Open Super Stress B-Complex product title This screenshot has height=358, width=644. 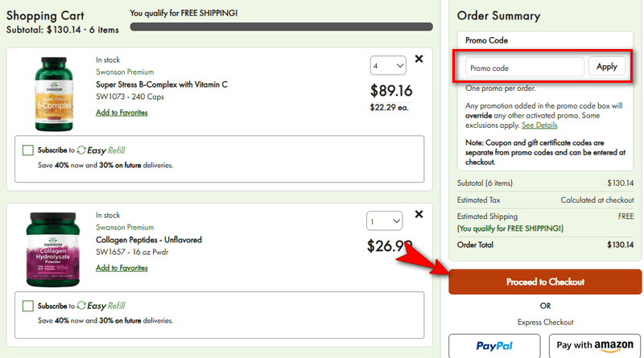tap(162, 84)
